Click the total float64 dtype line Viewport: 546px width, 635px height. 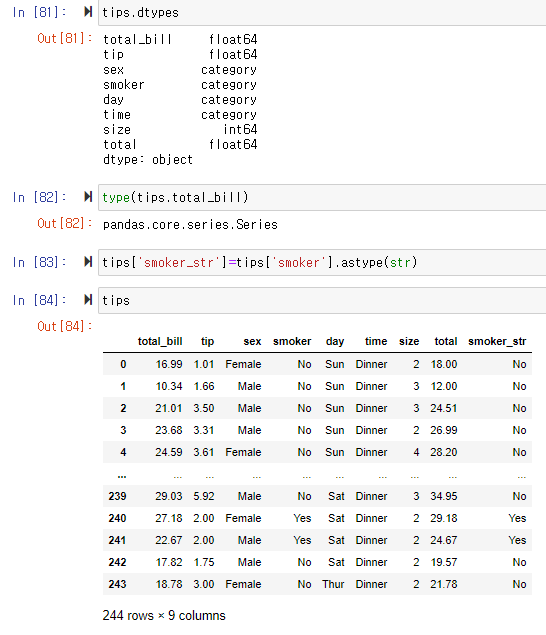pos(180,145)
